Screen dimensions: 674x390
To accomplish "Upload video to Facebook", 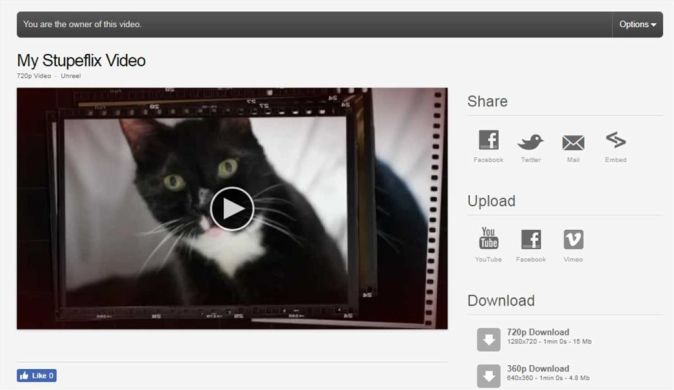I will (x=531, y=240).
